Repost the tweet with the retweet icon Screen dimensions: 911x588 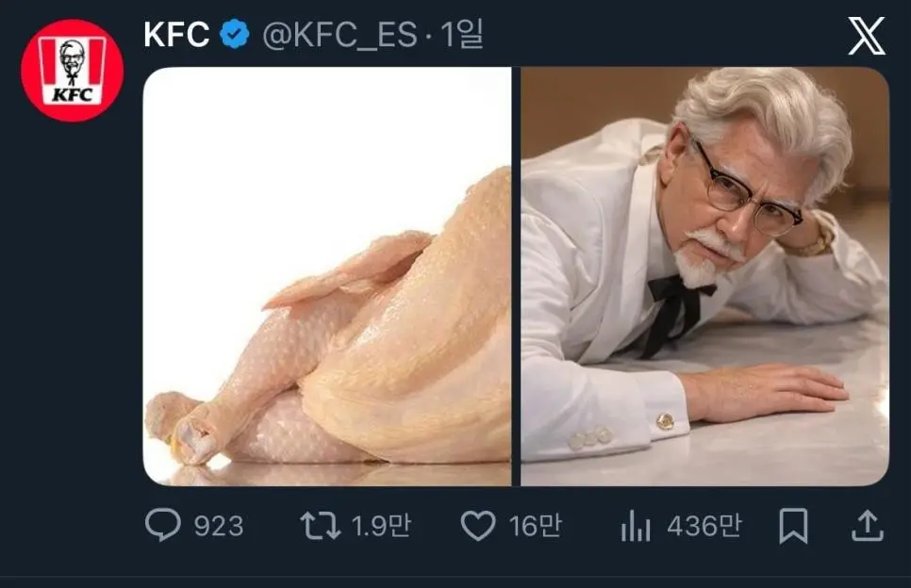(321, 526)
